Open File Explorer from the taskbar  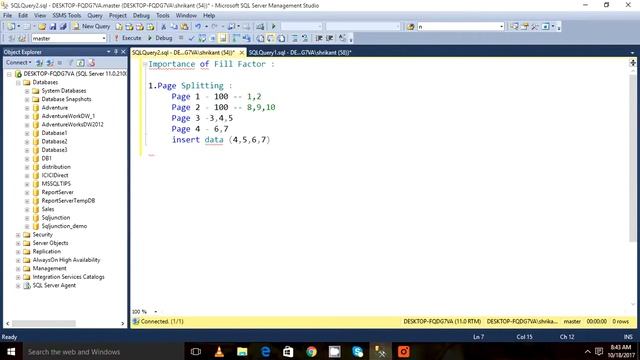tap(242, 351)
